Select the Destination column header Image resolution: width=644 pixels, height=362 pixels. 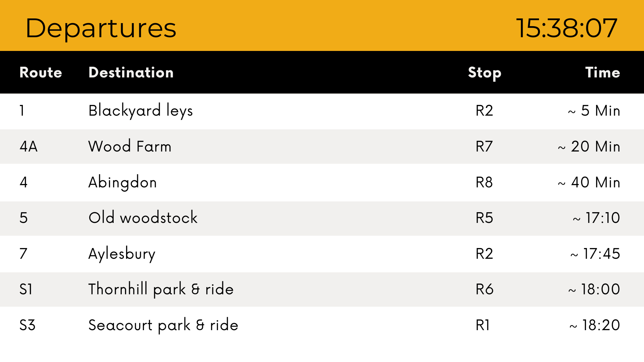point(131,72)
